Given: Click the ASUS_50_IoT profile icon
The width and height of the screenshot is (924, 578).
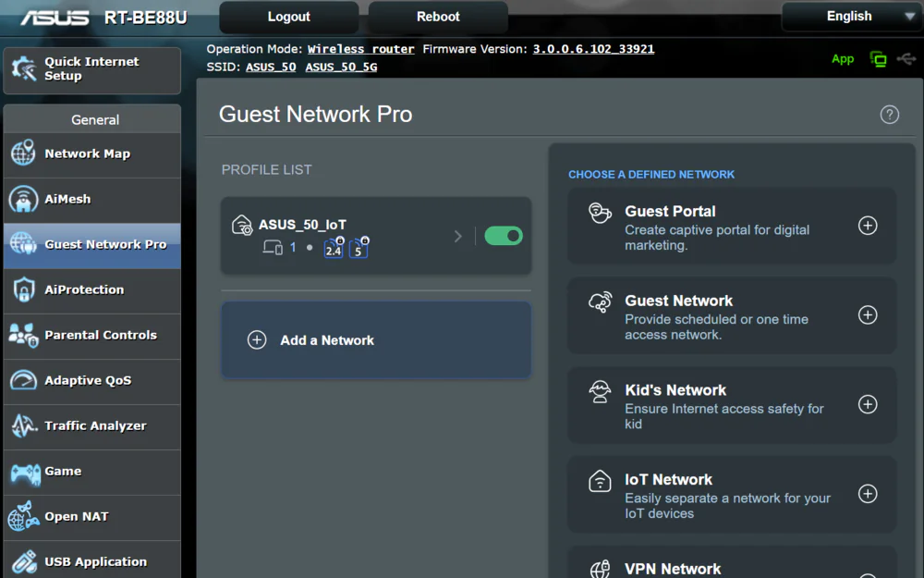Looking at the screenshot, I should tap(241, 225).
